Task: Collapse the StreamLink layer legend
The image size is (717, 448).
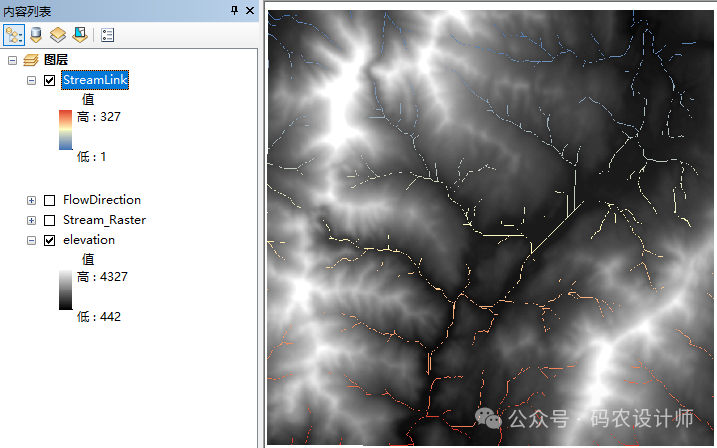Action: 32,80
